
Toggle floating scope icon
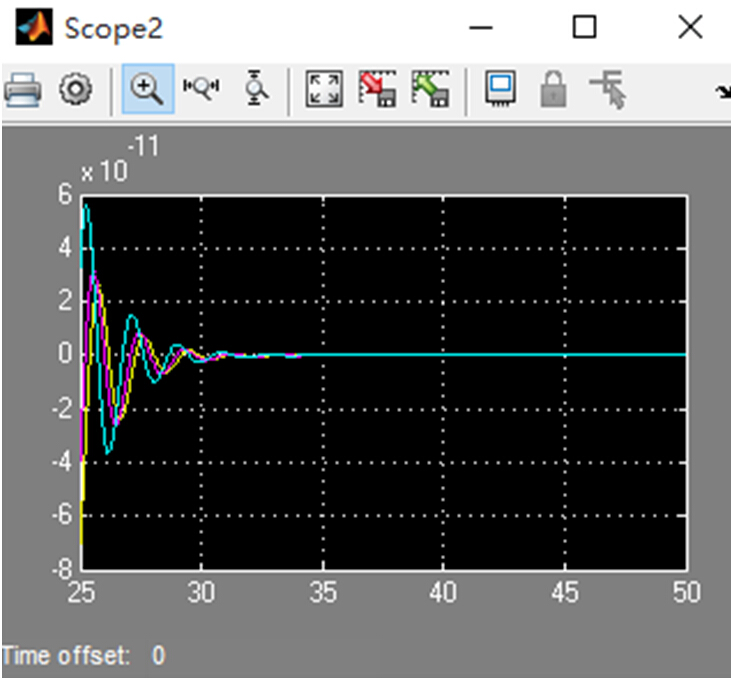click(500, 89)
